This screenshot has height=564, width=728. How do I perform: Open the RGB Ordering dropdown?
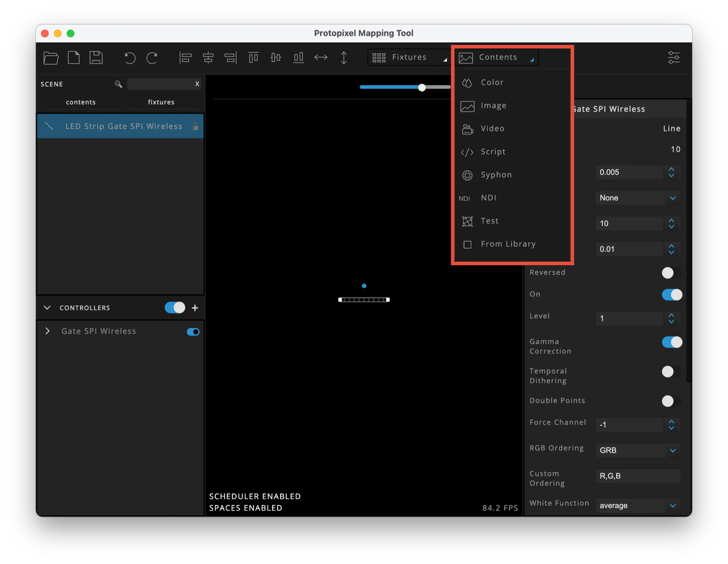(638, 451)
